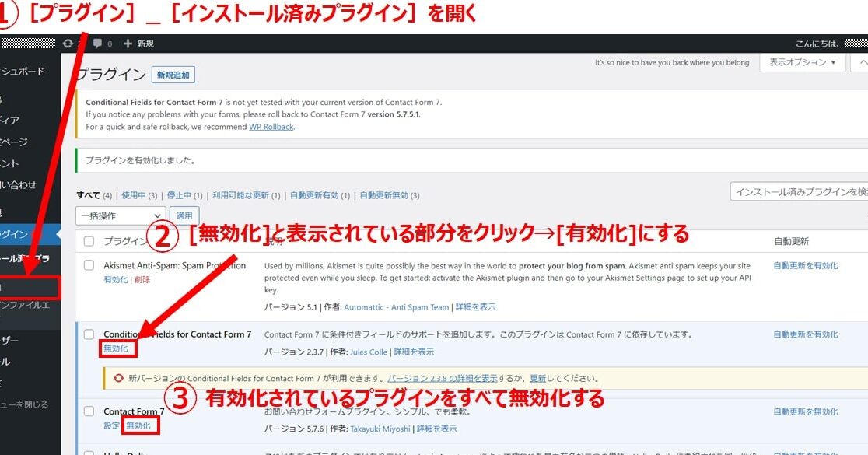Check Contact Form 7 plugin checkbox
The width and height of the screenshot is (868, 455).
pos(89,411)
